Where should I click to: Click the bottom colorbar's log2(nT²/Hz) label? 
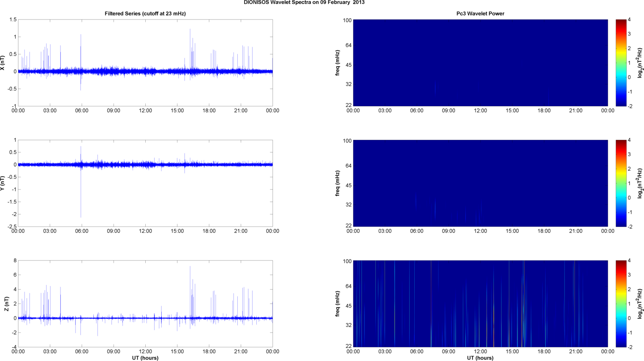640,304
